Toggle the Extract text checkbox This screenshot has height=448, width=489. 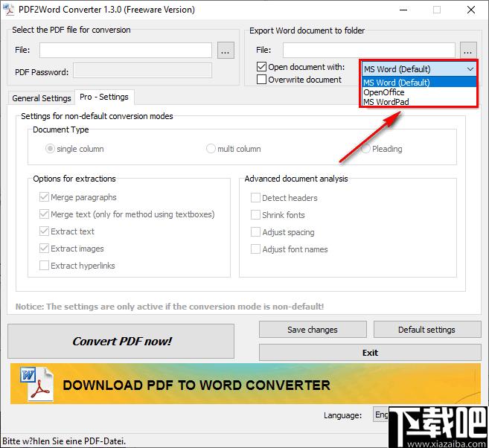(x=44, y=231)
